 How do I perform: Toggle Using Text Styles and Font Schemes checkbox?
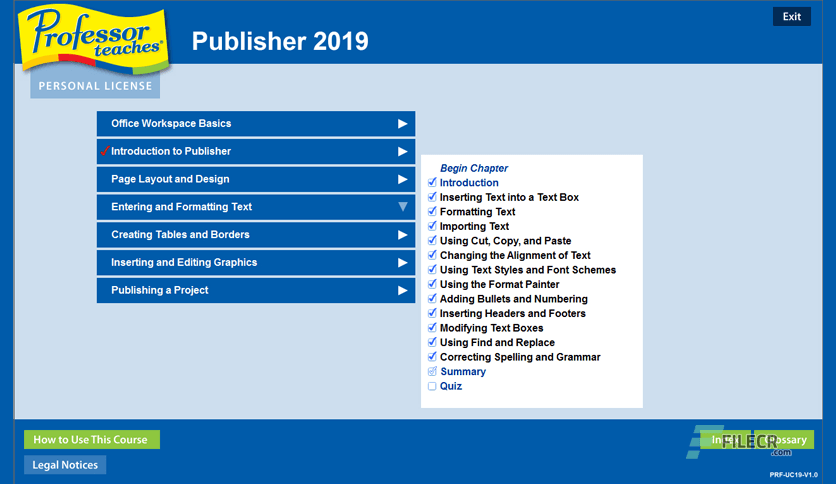pos(432,269)
